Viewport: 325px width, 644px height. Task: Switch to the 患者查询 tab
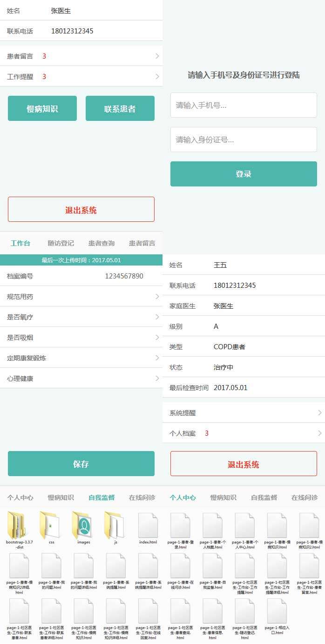(x=102, y=243)
